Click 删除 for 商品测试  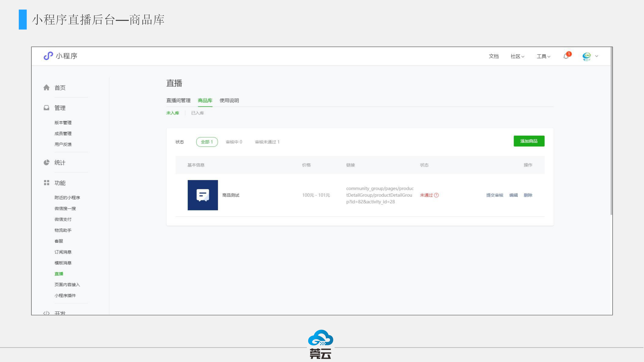coord(528,195)
